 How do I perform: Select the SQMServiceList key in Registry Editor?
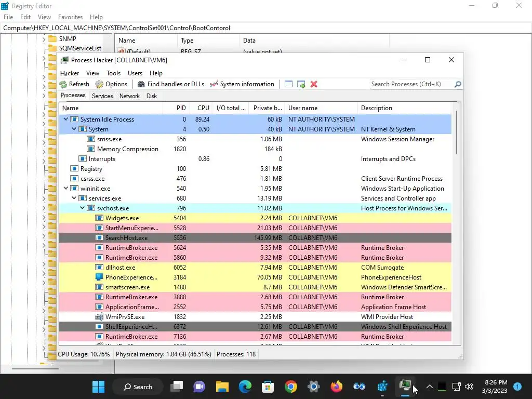click(80, 48)
